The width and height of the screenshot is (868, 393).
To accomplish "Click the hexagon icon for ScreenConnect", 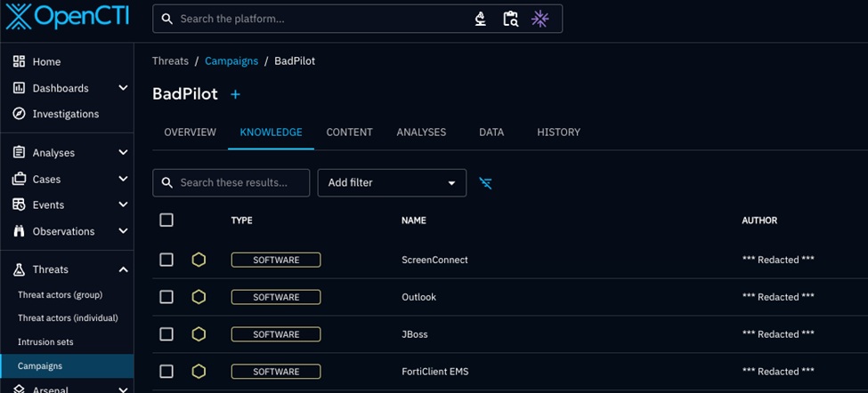I will tap(199, 260).
